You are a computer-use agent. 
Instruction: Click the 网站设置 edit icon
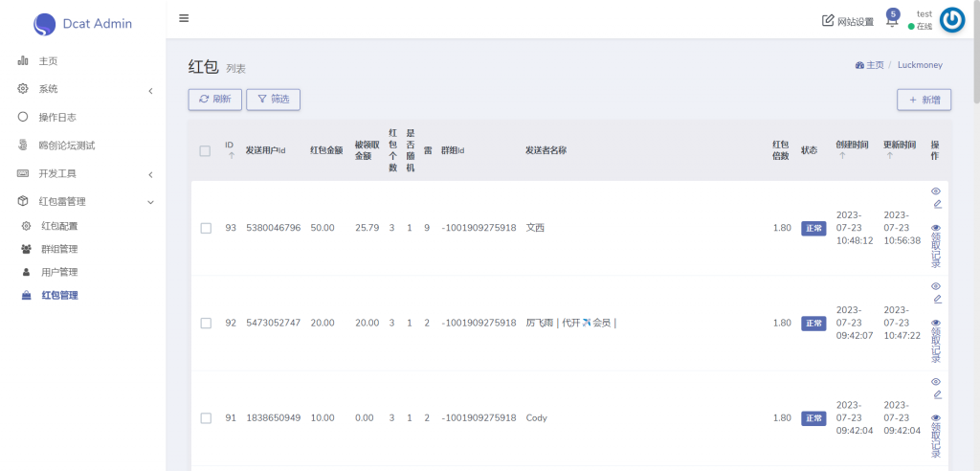click(828, 21)
